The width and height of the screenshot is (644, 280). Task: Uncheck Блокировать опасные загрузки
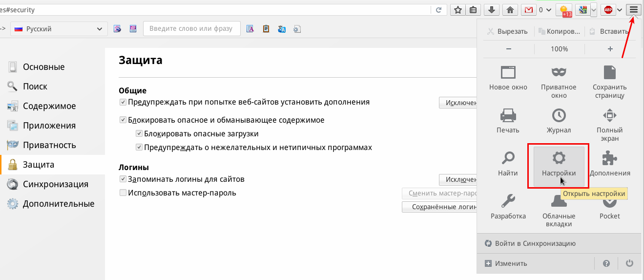(139, 133)
